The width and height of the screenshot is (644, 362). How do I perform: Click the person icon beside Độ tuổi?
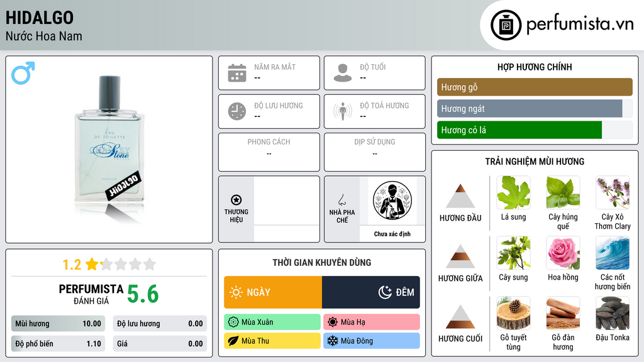(x=343, y=73)
